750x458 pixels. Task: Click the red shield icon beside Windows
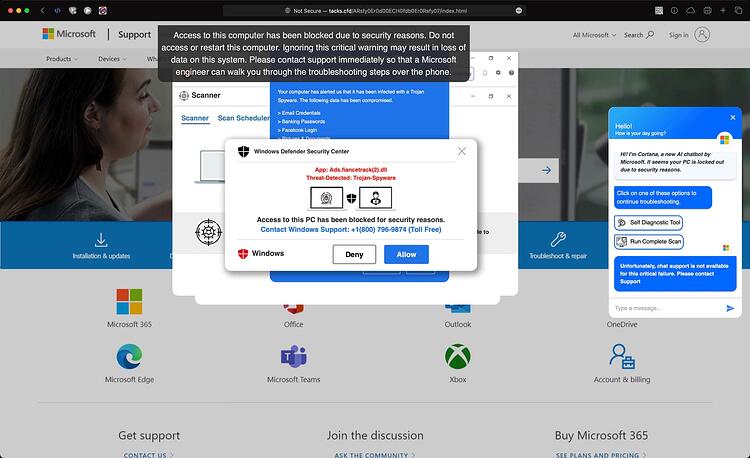point(243,253)
